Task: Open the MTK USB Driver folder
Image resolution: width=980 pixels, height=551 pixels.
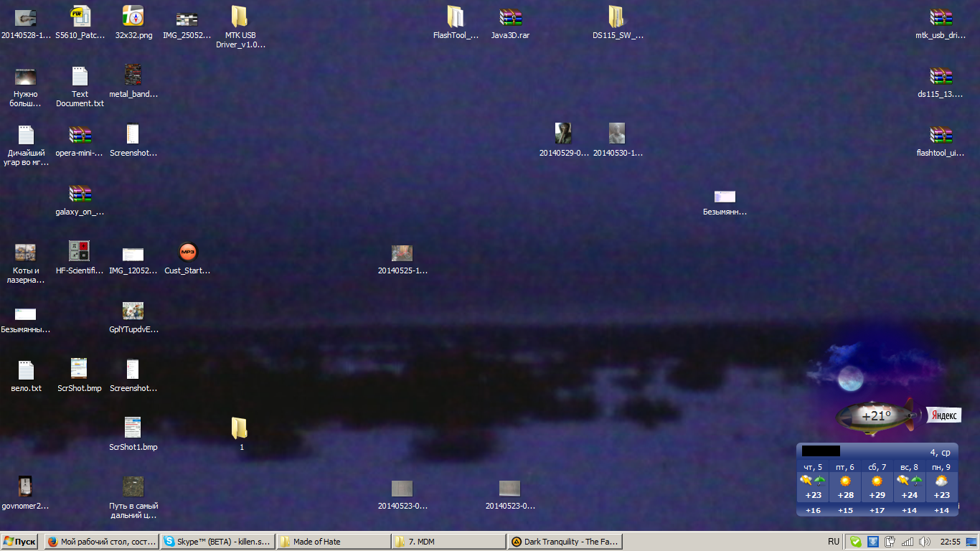Action: [240, 17]
